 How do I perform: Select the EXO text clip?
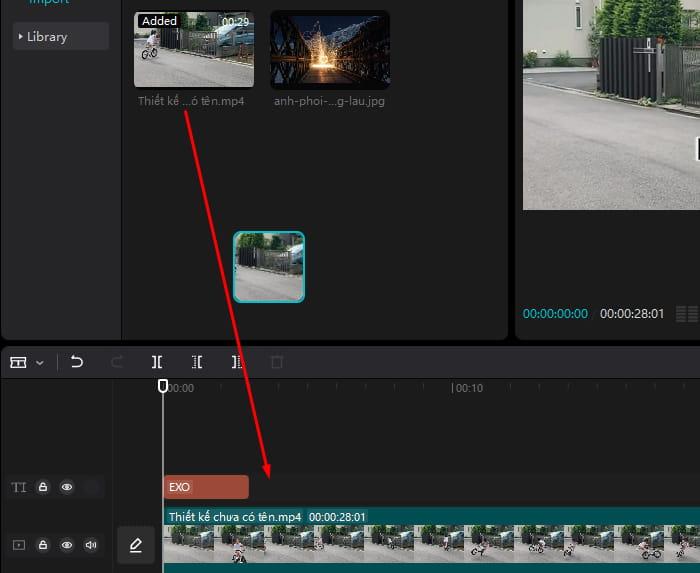pyautogui.click(x=206, y=487)
